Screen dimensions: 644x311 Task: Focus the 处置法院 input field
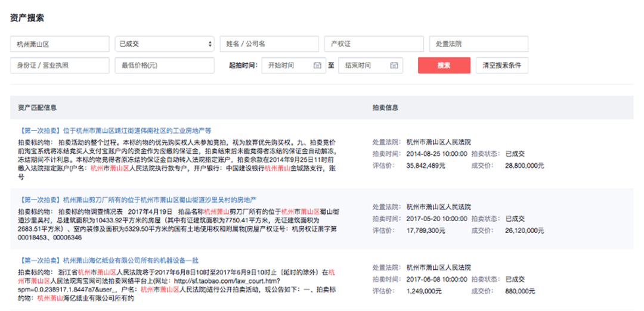pos(479,44)
